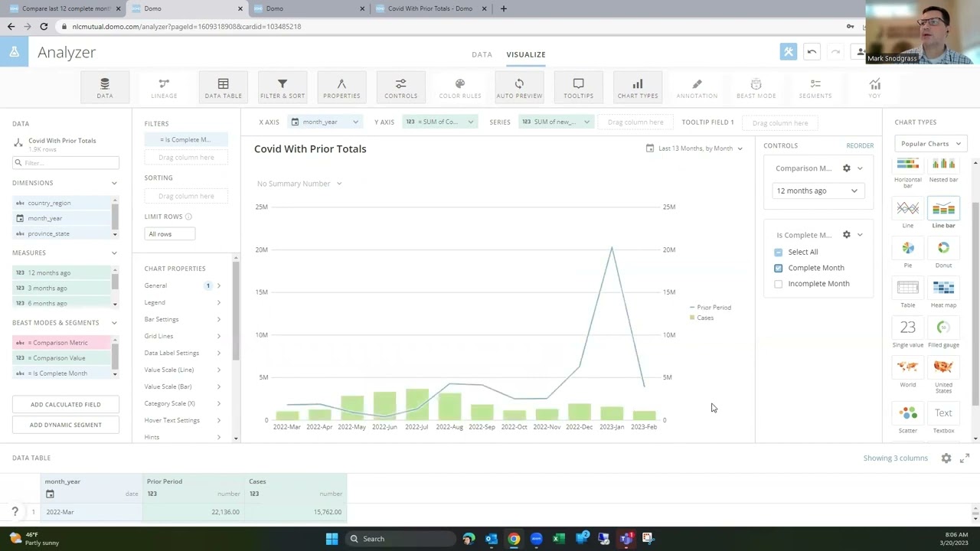Open the Data toolbar button
Image resolution: width=980 pixels, height=551 pixels.
(x=105, y=87)
